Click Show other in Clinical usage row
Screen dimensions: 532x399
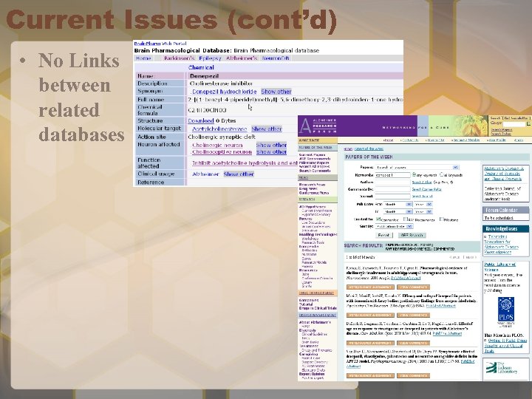[239, 174]
